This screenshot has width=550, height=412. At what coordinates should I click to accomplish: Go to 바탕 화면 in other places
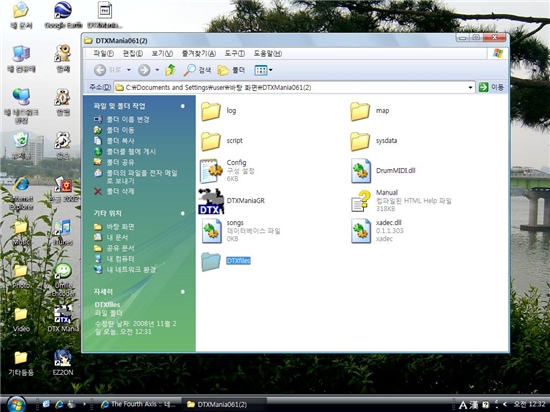(x=114, y=227)
